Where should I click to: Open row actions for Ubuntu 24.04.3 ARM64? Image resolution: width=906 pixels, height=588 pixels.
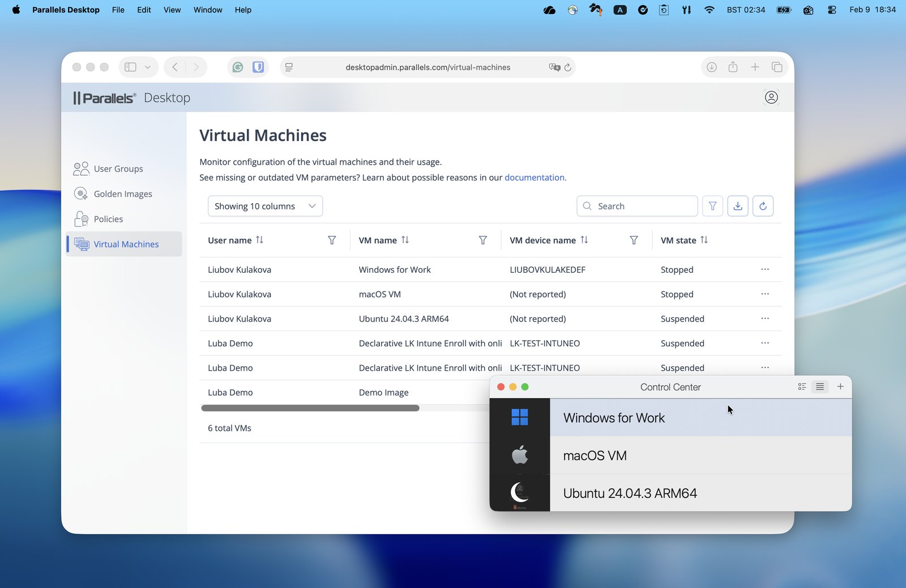pyautogui.click(x=765, y=319)
